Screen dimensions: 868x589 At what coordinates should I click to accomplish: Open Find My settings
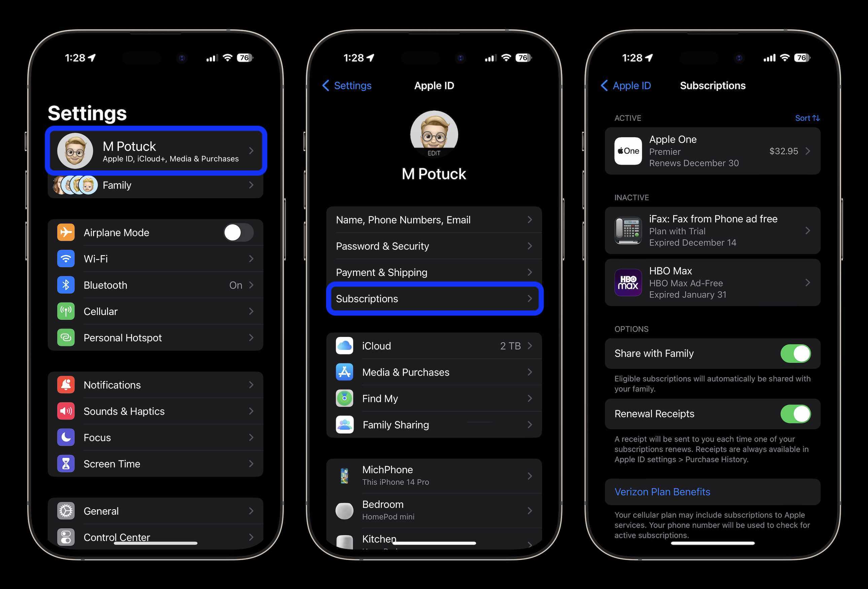434,398
